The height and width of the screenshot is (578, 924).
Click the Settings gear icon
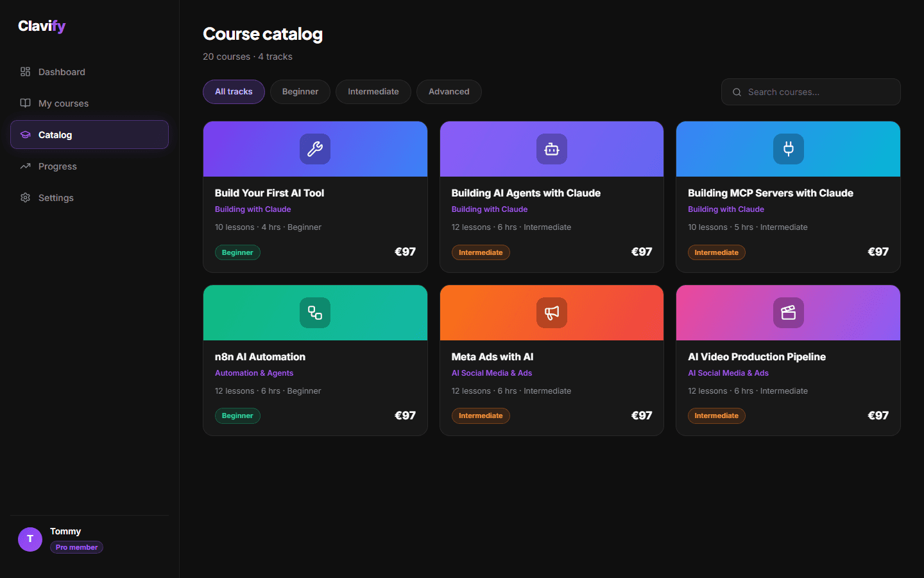point(25,198)
